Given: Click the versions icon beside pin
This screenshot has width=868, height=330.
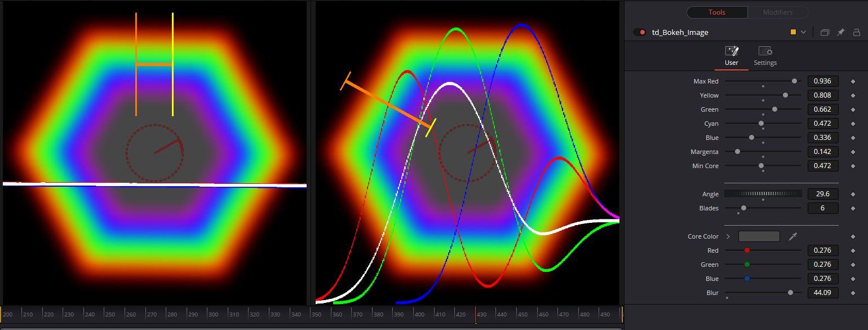Looking at the screenshot, I should click(825, 32).
